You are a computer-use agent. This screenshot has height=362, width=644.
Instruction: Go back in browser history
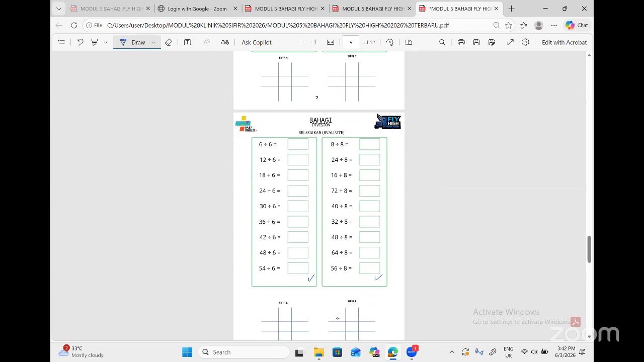[59, 25]
